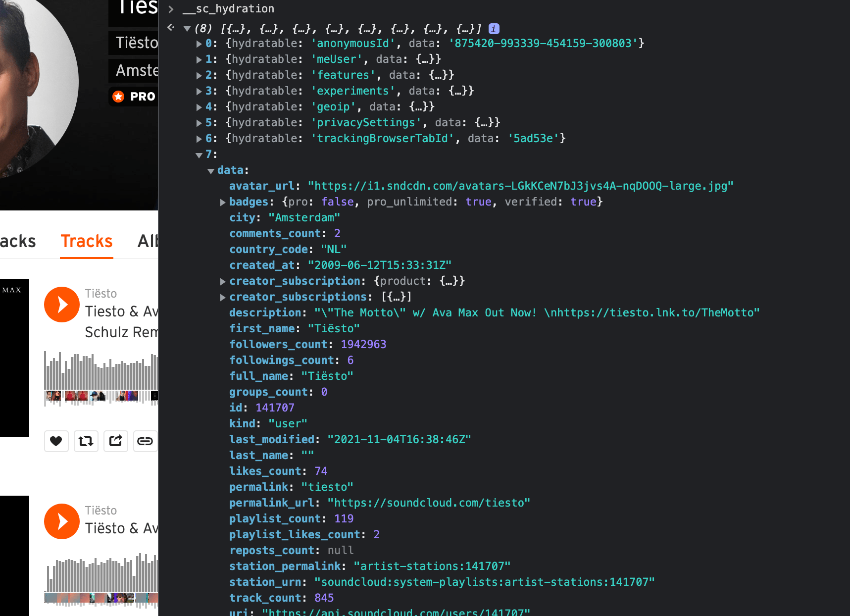Screen dimensions: 850x616
Task: Collapse console entry number 7
Action: 198,154
